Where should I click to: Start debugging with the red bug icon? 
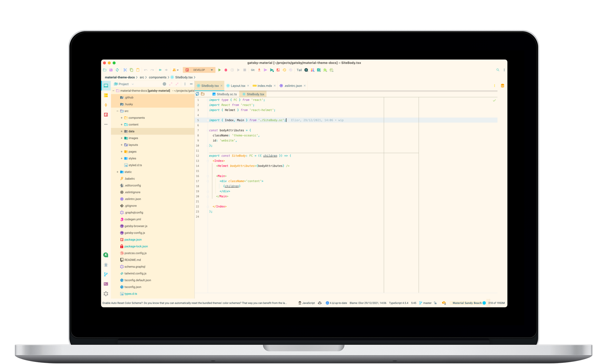(226, 70)
